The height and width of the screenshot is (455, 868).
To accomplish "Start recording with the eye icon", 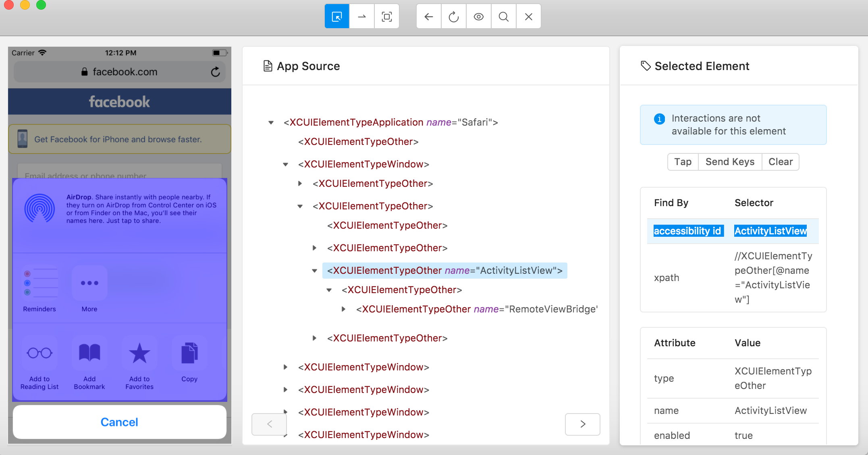I will tap(479, 17).
